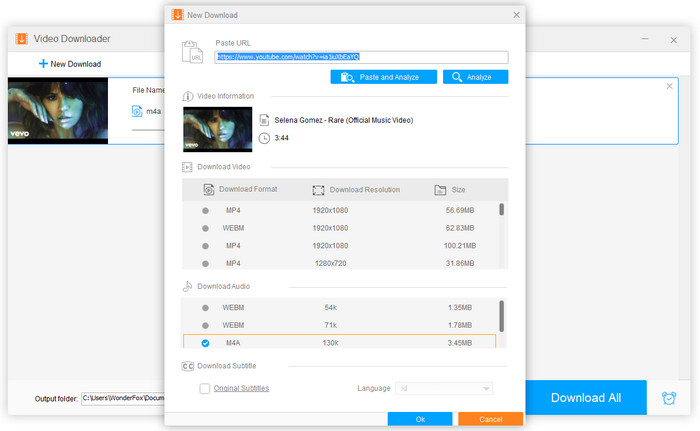
Task: Click the plus icon beside New Download
Action: (43, 64)
